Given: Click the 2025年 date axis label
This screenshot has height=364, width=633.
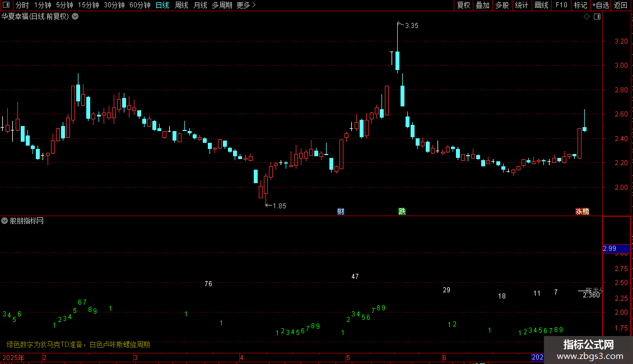Looking at the screenshot, I should (13, 358).
